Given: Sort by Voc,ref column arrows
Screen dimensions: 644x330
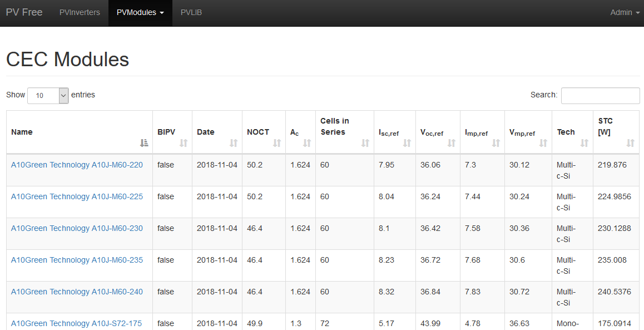Looking at the screenshot, I should pos(452,142).
